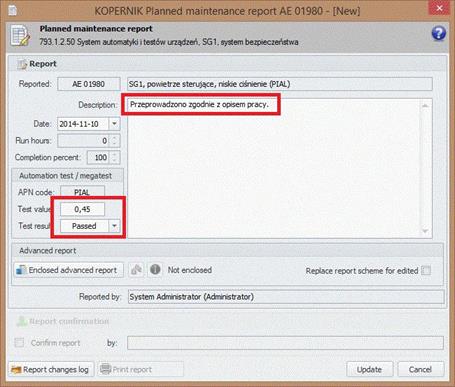Click the Reported code field AE 01980
The height and width of the screenshot is (387, 455).
pyautogui.click(x=89, y=84)
